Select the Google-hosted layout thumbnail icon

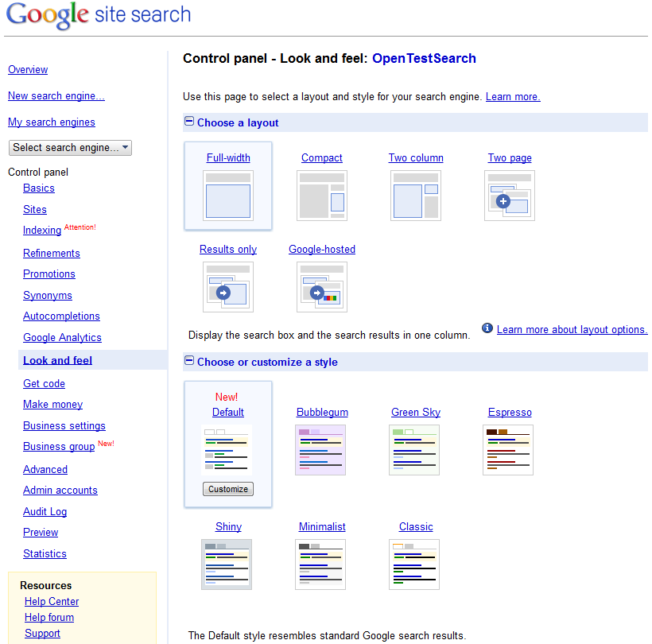pyautogui.click(x=322, y=286)
